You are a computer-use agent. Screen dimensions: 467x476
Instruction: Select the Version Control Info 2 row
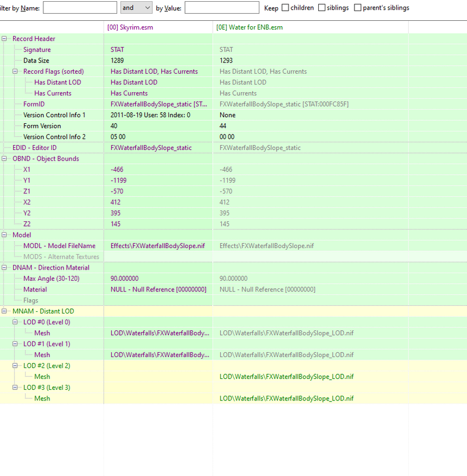[54, 137]
